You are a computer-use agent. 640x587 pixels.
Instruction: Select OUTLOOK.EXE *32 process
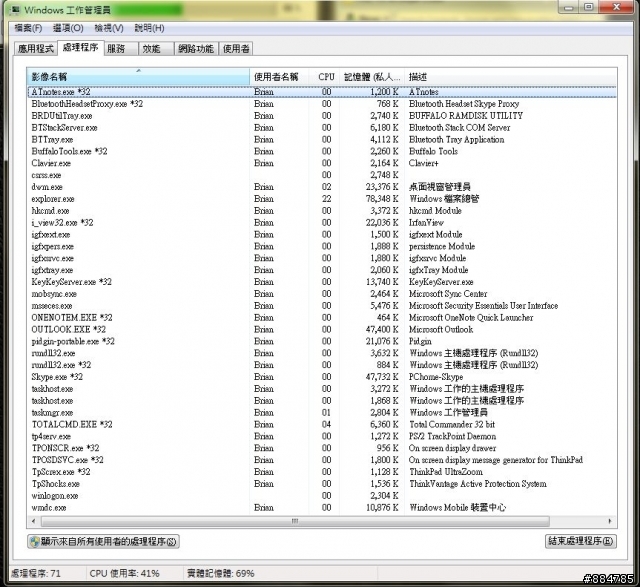pos(322,329)
